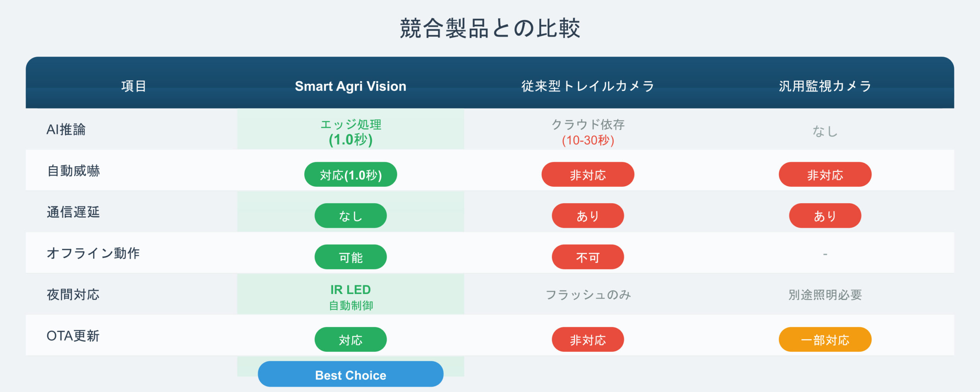Click the green 可能 badge
Screen dimensions: 980x392
point(350,257)
